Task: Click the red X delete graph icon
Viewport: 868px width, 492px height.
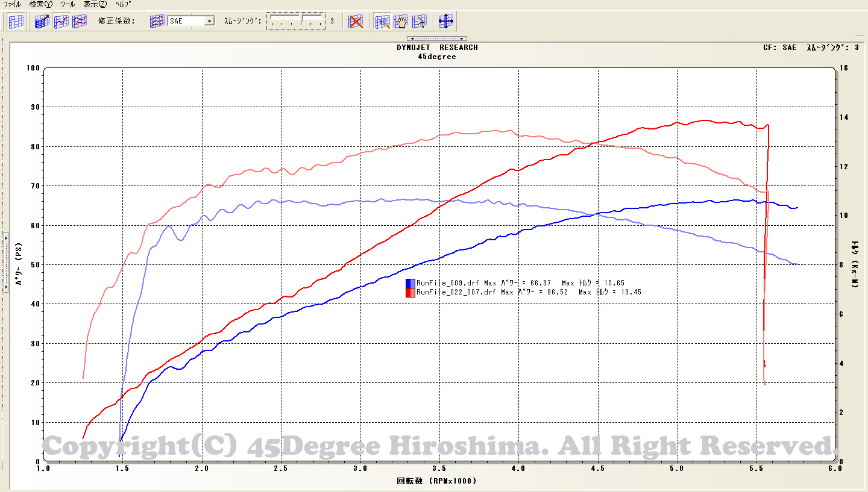Action: point(356,22)
